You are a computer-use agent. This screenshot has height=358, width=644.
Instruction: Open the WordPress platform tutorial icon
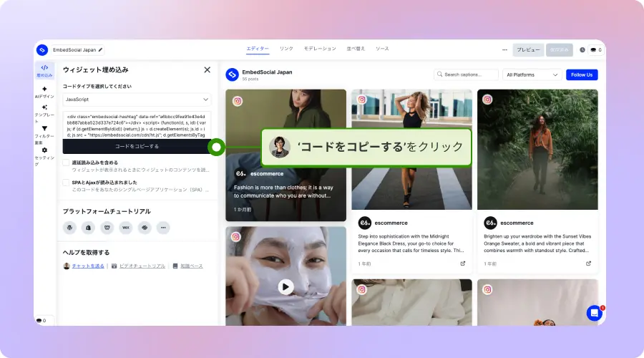tap(69, 227)
